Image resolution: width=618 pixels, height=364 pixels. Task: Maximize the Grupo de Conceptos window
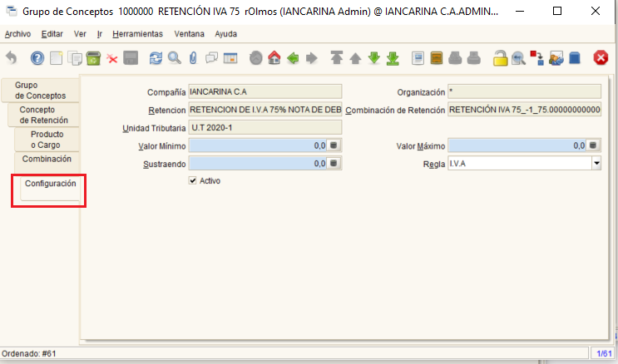click(x=557, y=11)
